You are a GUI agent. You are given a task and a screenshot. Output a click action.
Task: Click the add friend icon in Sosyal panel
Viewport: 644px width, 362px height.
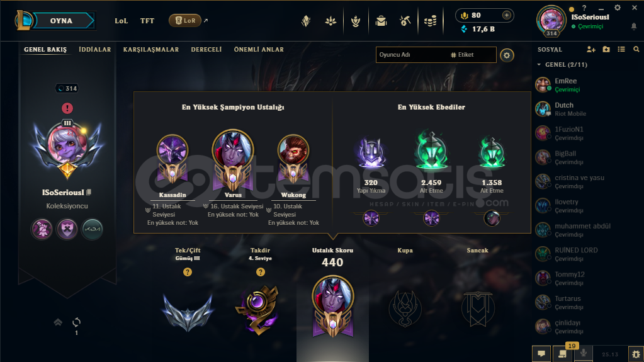(x=590, y=49)
